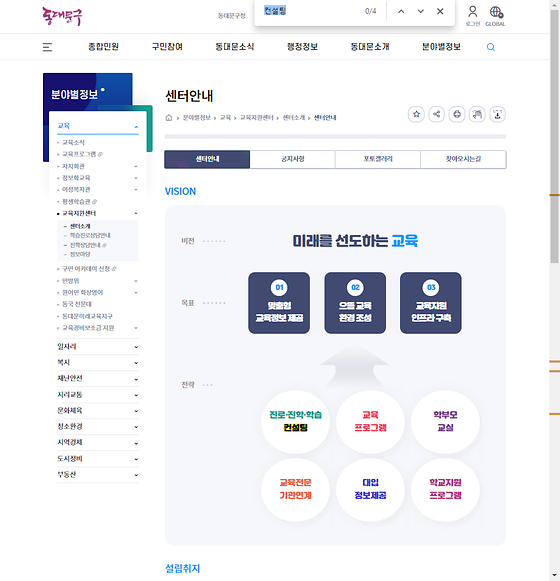This screenshot has width=560, height=581.
Task: Click 교육지원센터 in the breadcrumb
Action: click(256, 118)
